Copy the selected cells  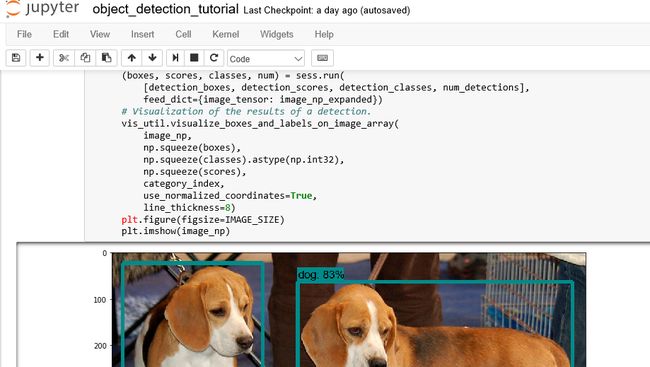85,58
